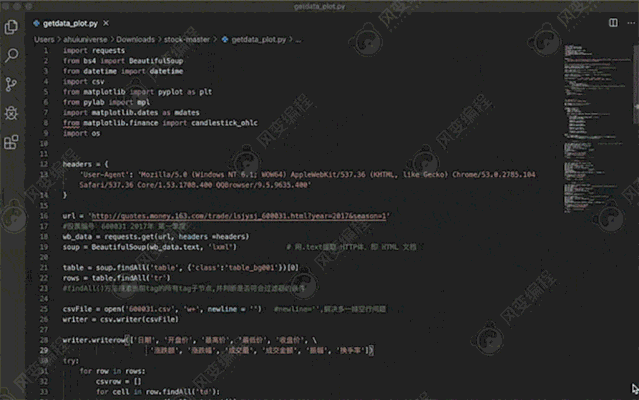This screenshot has width=639, height=400.
Task: Open the Extensions view
Action: coord(11,142)
